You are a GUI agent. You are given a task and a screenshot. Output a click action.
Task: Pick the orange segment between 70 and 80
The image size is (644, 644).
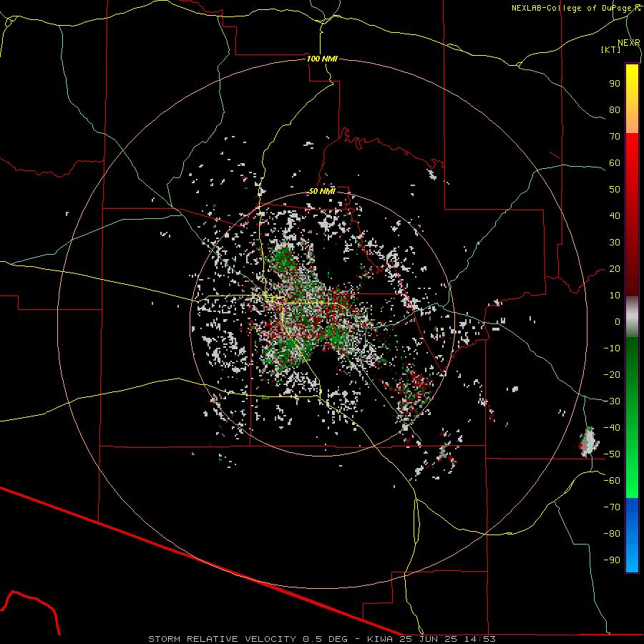pyautogui.click(x=632, y=122)
